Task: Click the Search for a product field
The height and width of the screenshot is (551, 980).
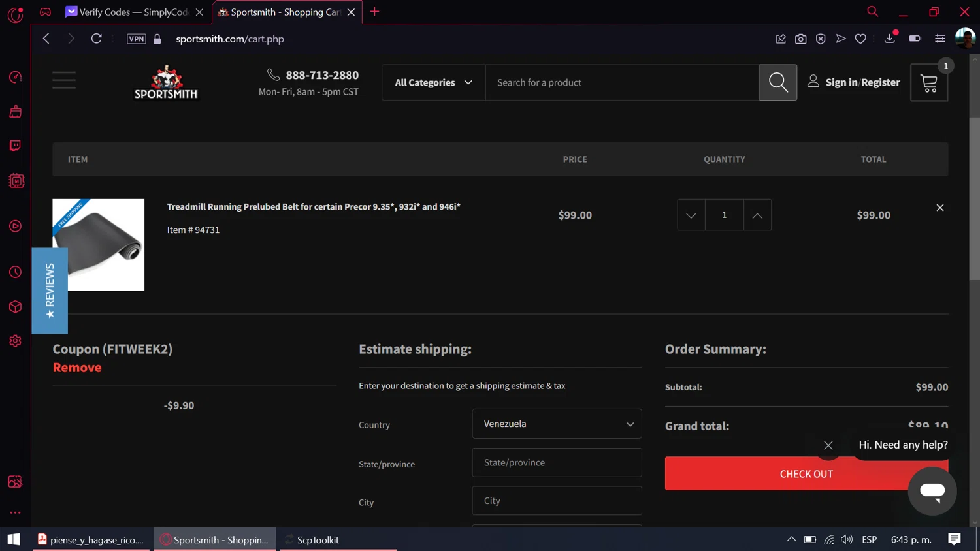Action: pos(622,82)
